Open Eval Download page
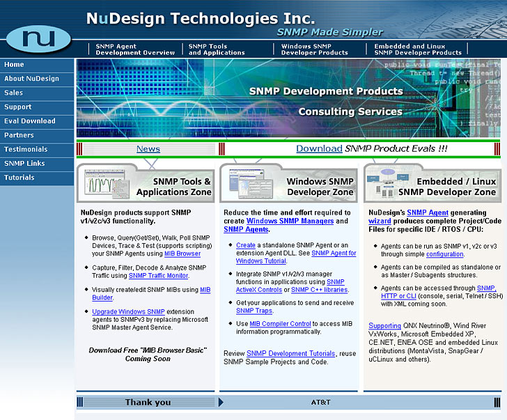 click(37, 121)
